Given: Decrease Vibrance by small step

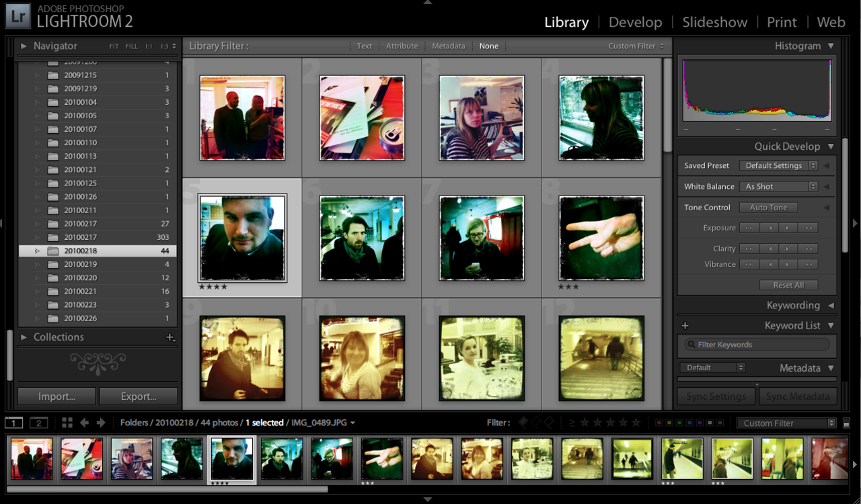Looking at the screenshot, I should click(769, 264).
